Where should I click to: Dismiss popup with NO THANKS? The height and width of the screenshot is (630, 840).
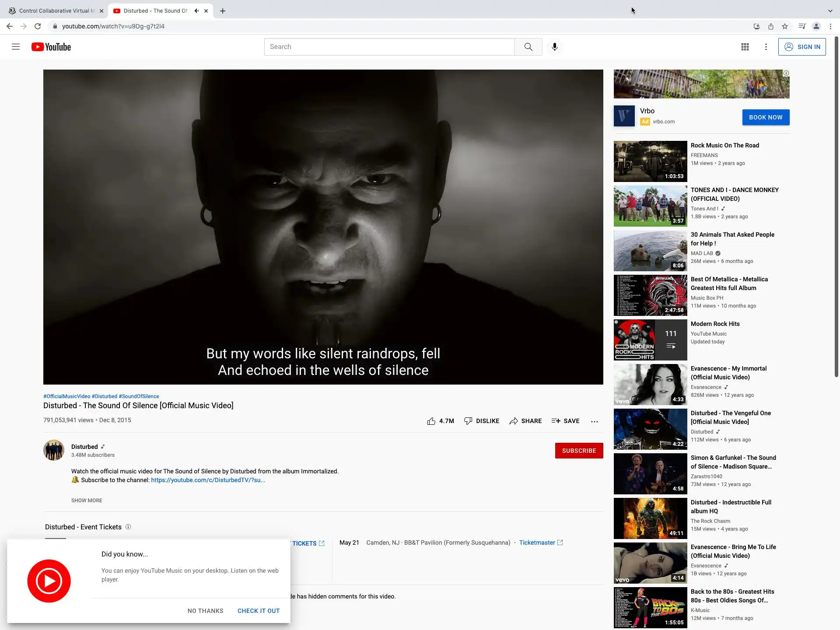point(205,611)
